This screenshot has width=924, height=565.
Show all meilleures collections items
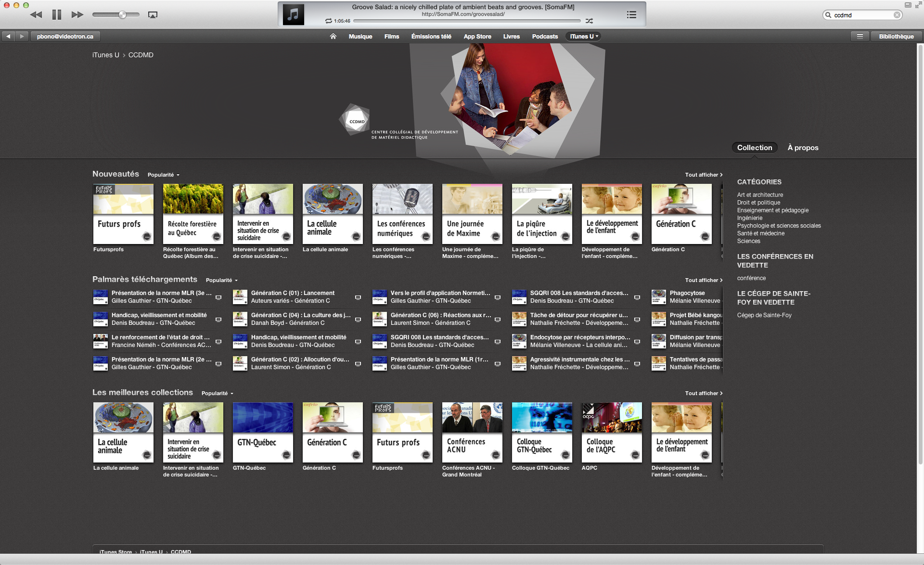[704, 393]
